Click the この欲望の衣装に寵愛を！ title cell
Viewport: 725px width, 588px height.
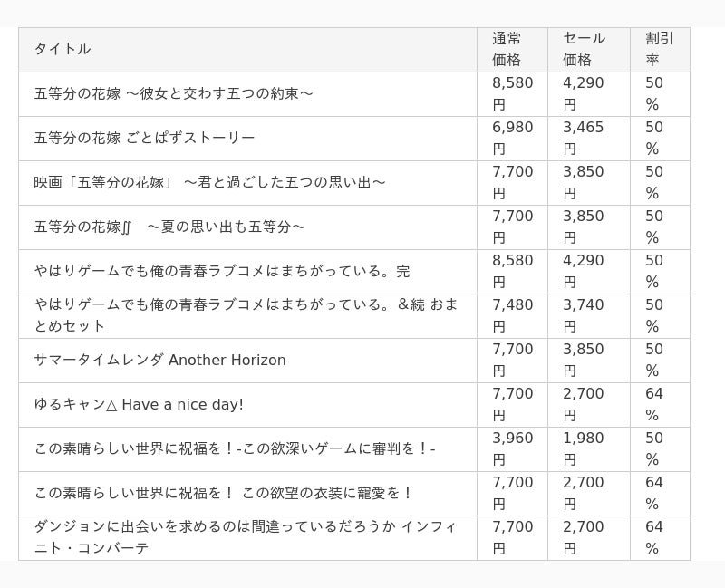pos(224,493)
